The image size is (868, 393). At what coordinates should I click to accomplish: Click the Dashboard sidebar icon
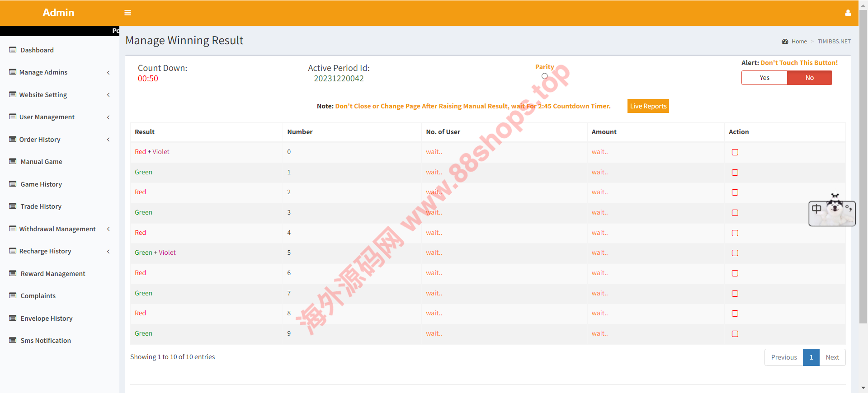[13, 50]
